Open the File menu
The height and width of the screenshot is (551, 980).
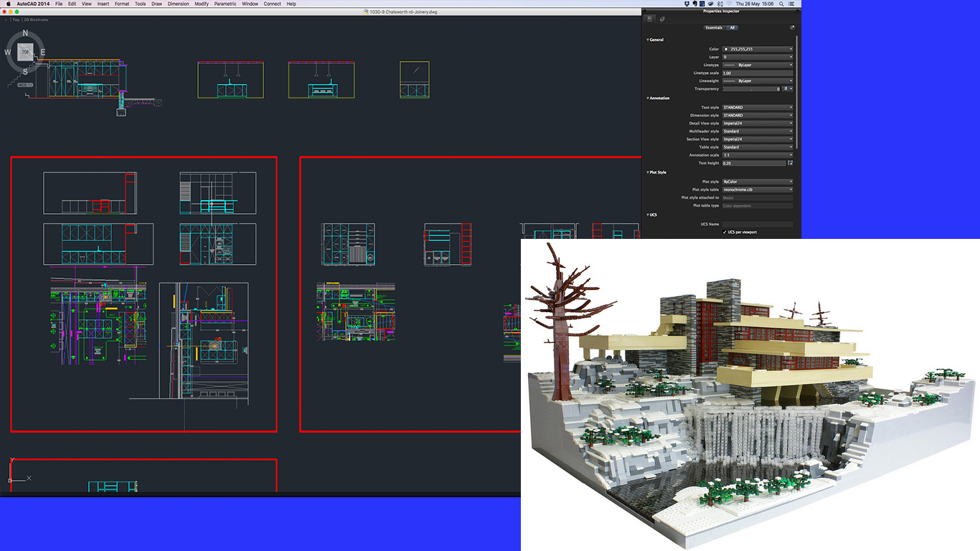59,4
